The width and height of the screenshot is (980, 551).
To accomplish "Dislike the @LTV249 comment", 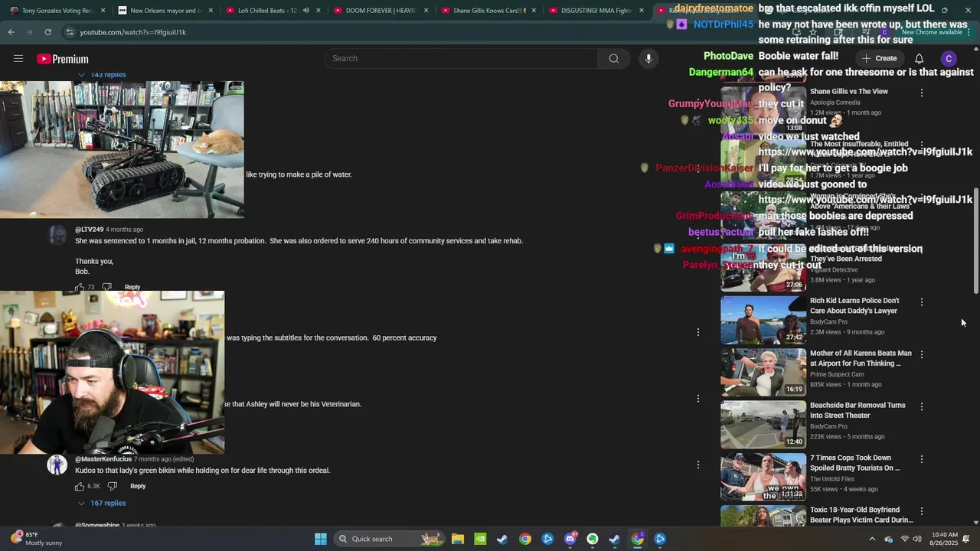I will 106,287.
